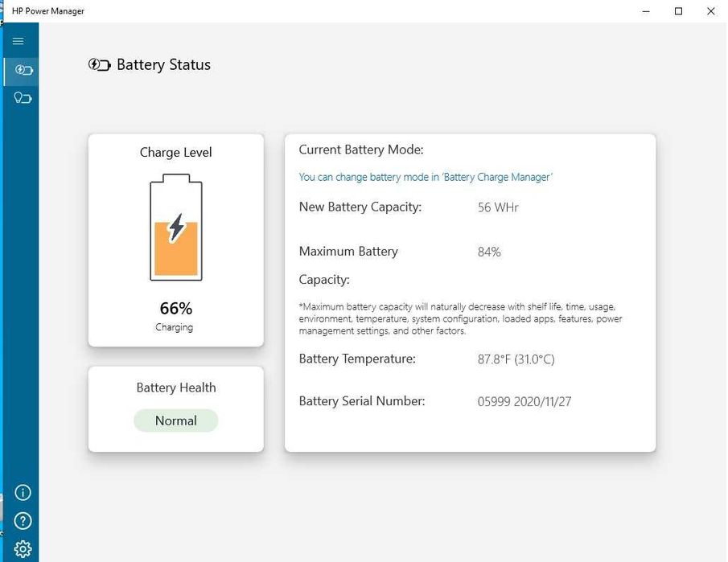Open the hamburger navigation menu
The height and width of the screenshot is (562, 728).
tap(19, 41)
